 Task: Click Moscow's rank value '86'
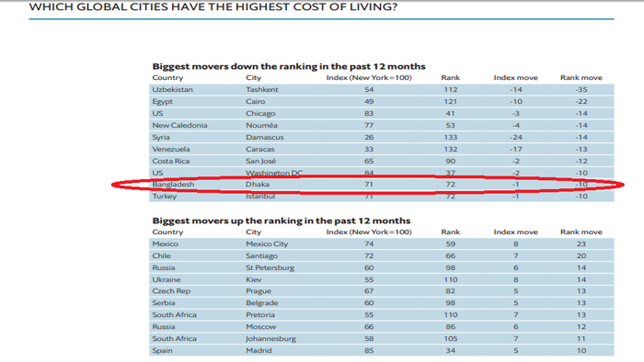point(451,327)
